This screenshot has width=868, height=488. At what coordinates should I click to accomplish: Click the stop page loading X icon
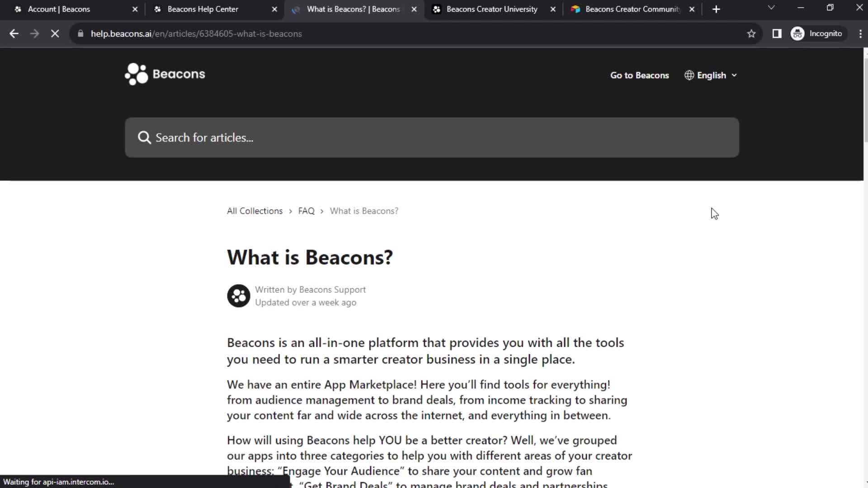tap(55, 34)
